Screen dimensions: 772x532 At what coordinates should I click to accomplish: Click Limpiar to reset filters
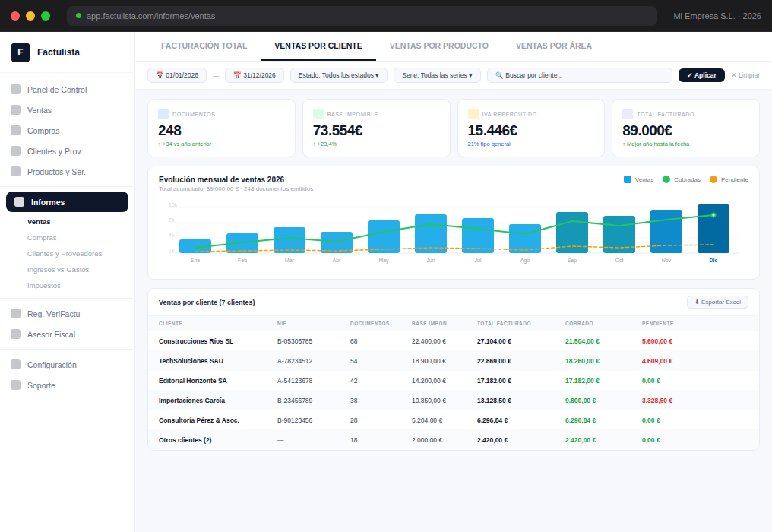pyautogui.click(x=745, y=75)
